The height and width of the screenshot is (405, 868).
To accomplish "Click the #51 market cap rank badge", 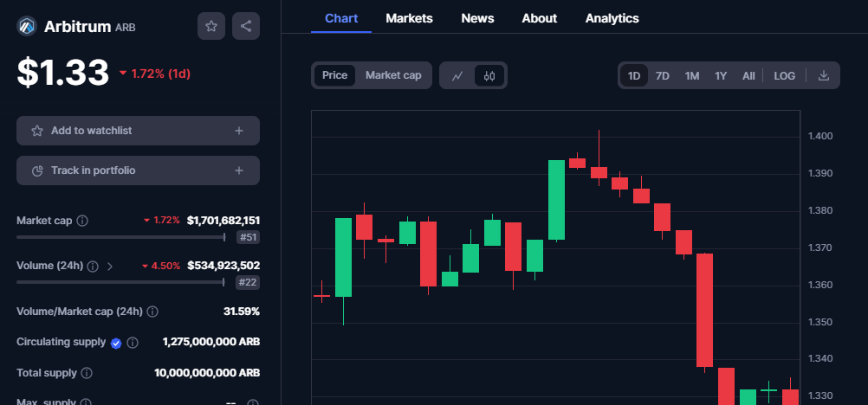I will point(248,237).
